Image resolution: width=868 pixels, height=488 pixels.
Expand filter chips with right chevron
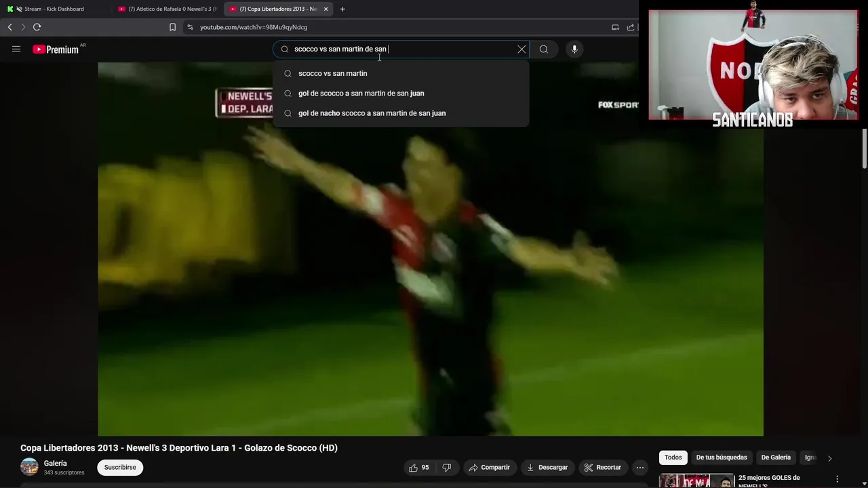tap(829, 458)
